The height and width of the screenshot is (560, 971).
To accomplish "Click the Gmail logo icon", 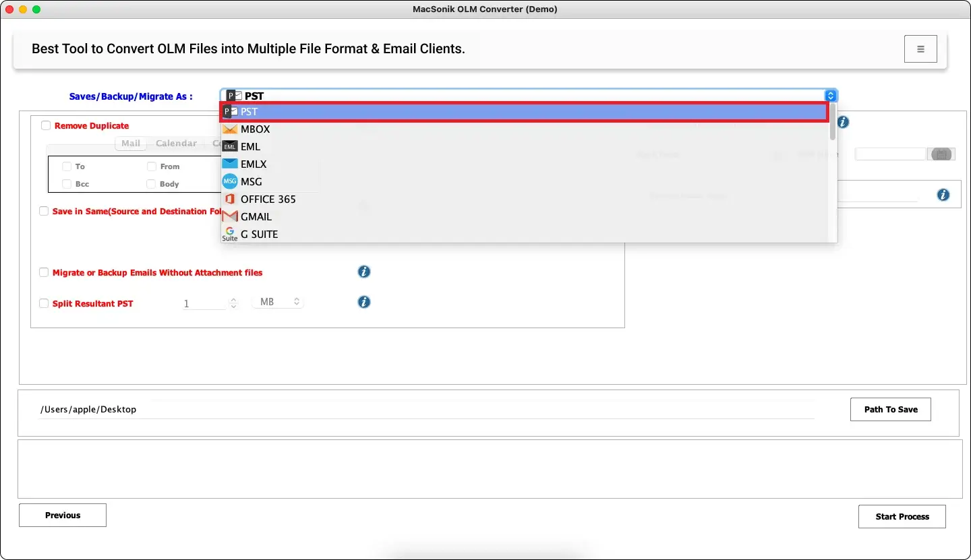I will 230,216.
